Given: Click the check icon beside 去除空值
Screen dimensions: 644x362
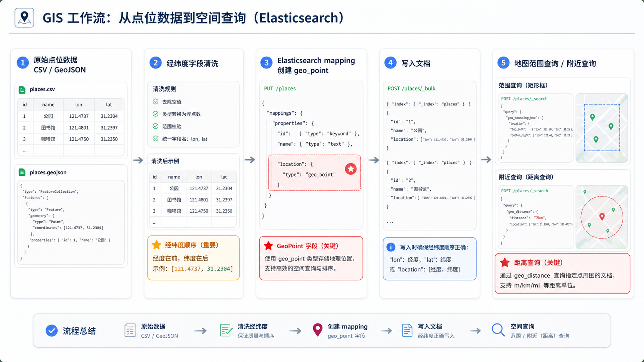Looking at the screenshot, I should coord(156,102).
